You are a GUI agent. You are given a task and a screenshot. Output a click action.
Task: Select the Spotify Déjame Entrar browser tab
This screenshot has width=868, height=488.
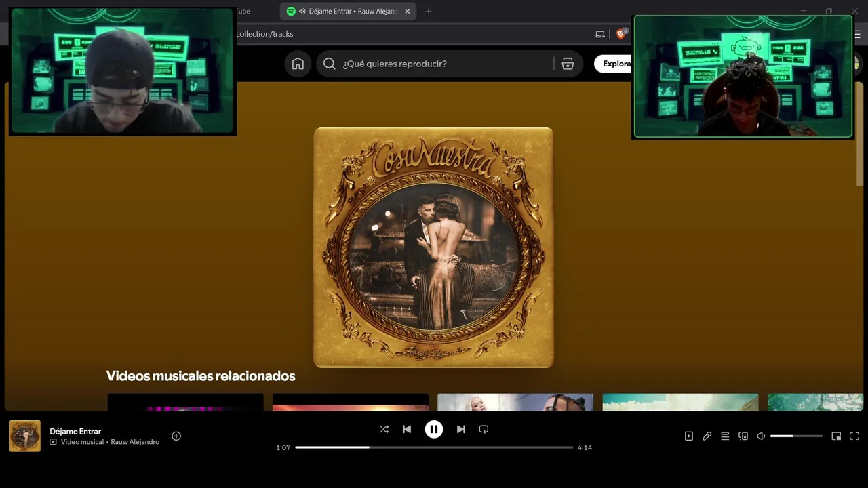349,12
